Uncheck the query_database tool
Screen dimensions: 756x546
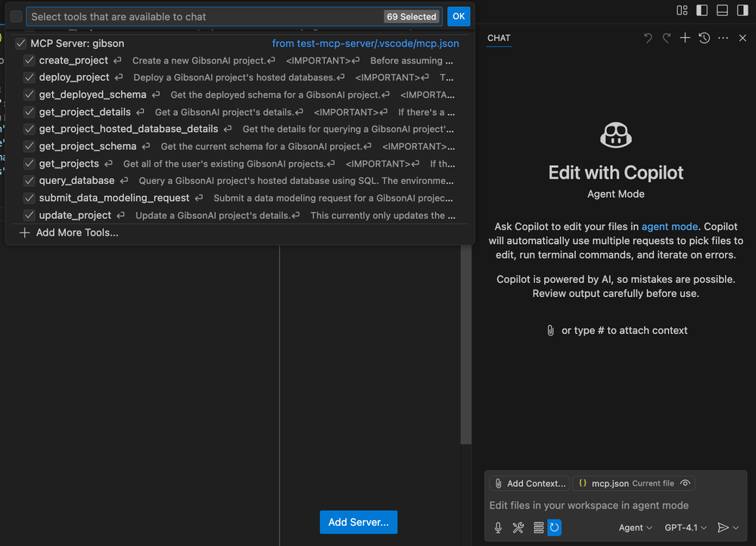30,180
